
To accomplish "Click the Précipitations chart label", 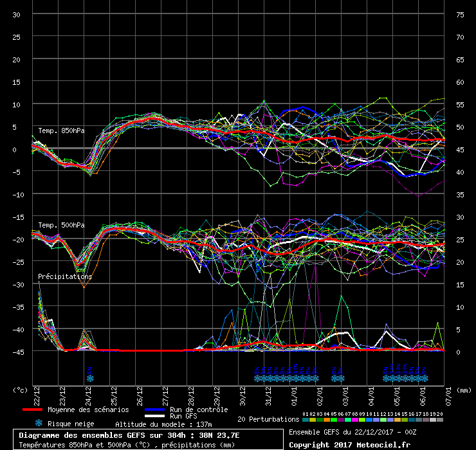I will (65, 276).
